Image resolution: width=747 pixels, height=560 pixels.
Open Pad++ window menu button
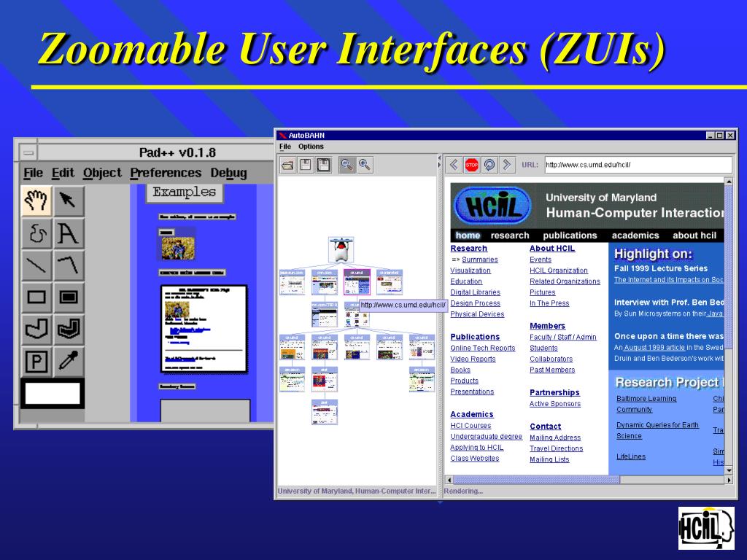click(28, 153)
